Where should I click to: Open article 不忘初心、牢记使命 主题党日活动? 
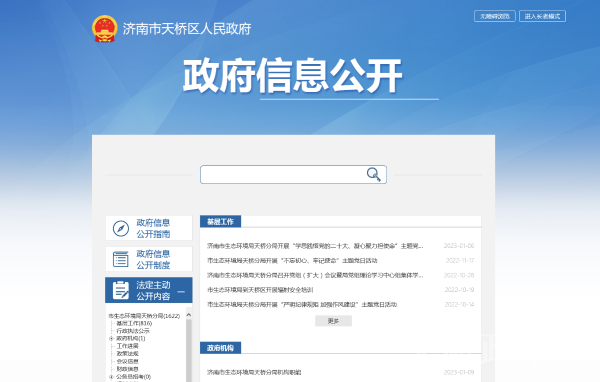(x=292, y=260)
